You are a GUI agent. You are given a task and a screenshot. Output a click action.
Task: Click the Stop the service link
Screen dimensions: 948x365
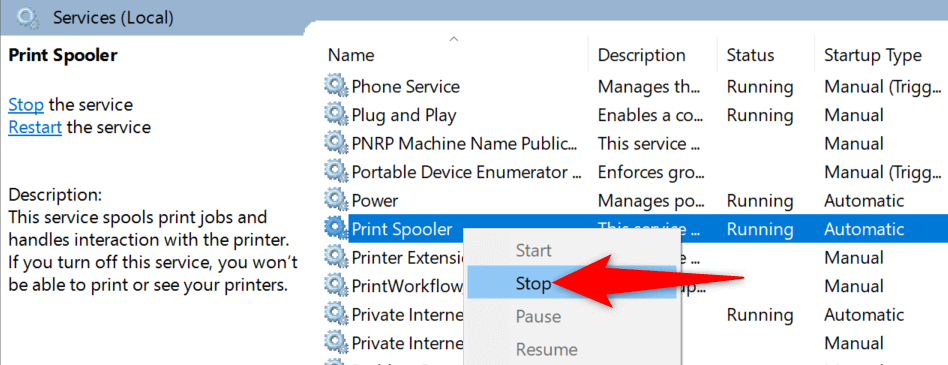(x=26, y=105)
